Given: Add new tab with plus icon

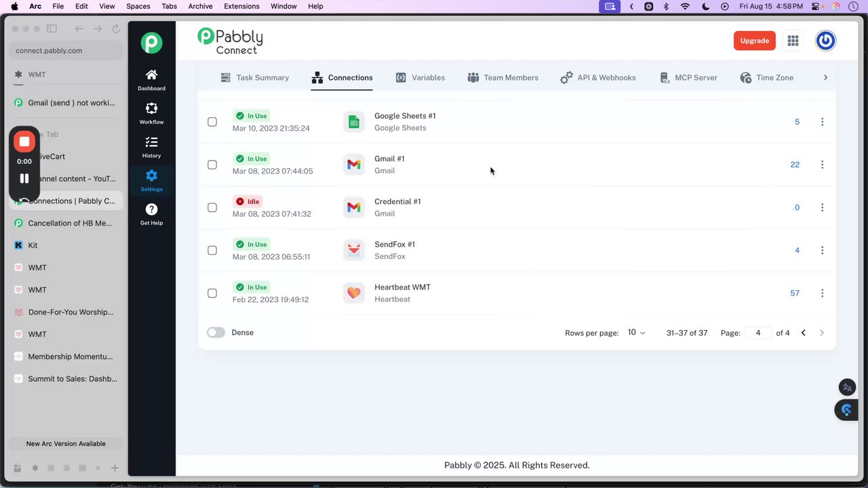Looking at the screenshot, I should coord(115,468).
